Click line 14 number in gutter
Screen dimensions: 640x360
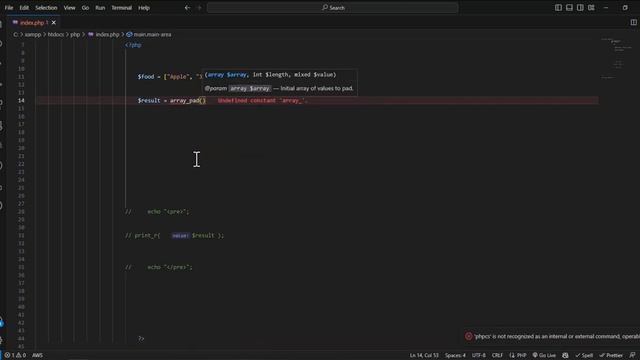[21, 100]
